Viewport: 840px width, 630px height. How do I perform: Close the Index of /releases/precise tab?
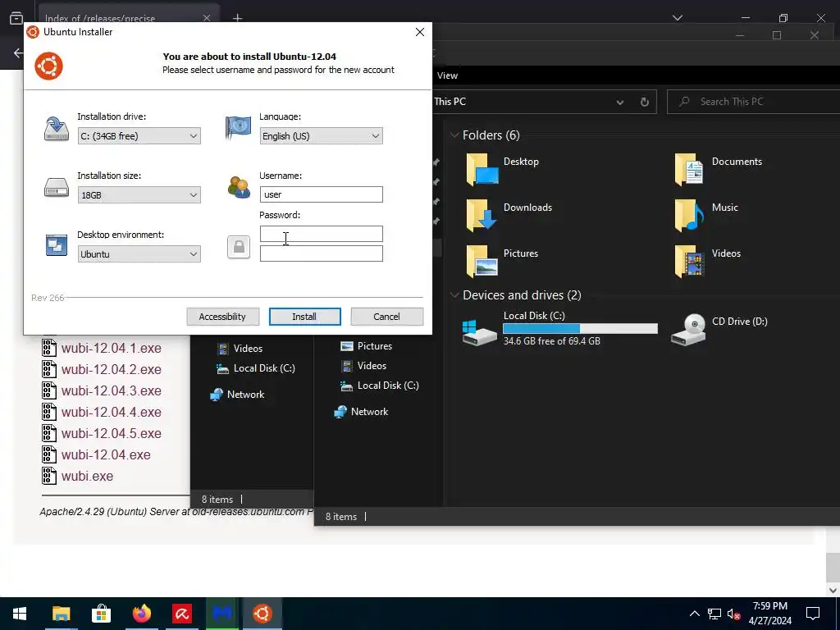[x=207, y=18]
